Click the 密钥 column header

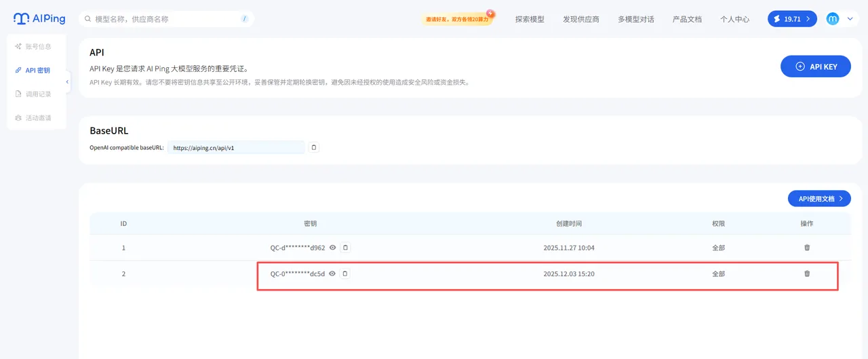(x=310, y=223)
